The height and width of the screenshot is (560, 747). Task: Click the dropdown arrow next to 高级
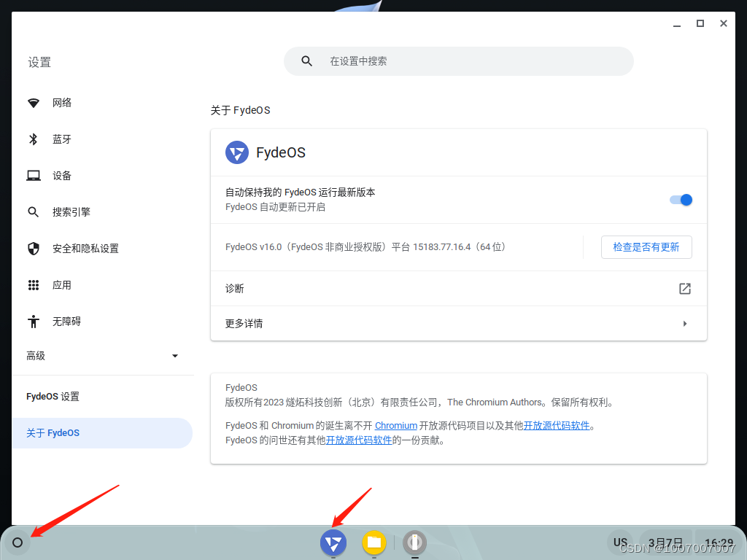click(x=175, y=356)
